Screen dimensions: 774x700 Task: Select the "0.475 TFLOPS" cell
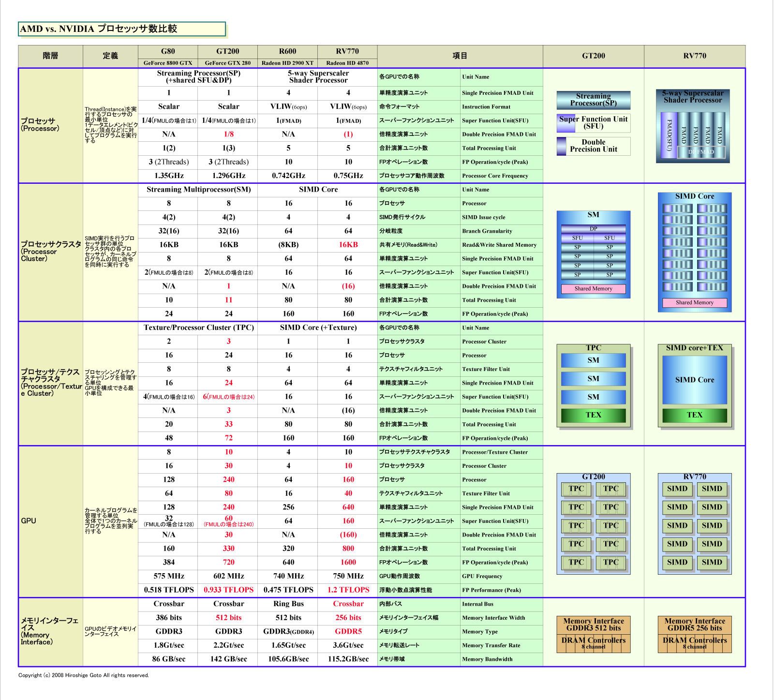(288, 590)
